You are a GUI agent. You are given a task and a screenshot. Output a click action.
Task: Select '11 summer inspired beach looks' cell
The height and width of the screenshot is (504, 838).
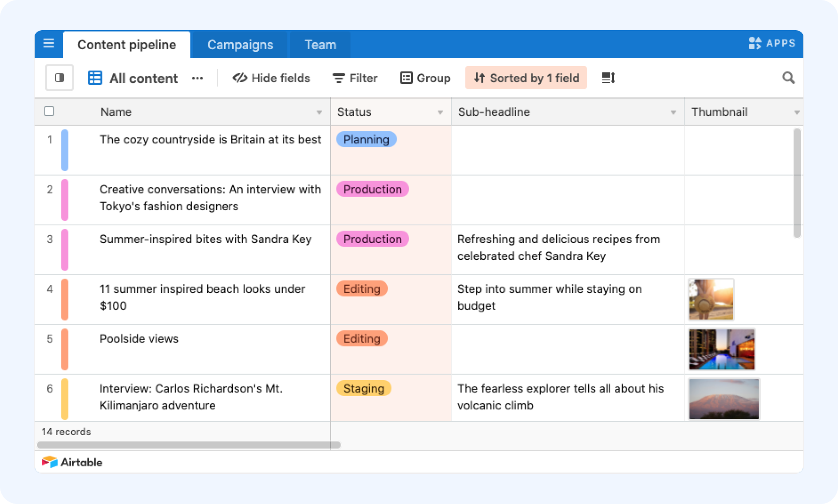202,297
